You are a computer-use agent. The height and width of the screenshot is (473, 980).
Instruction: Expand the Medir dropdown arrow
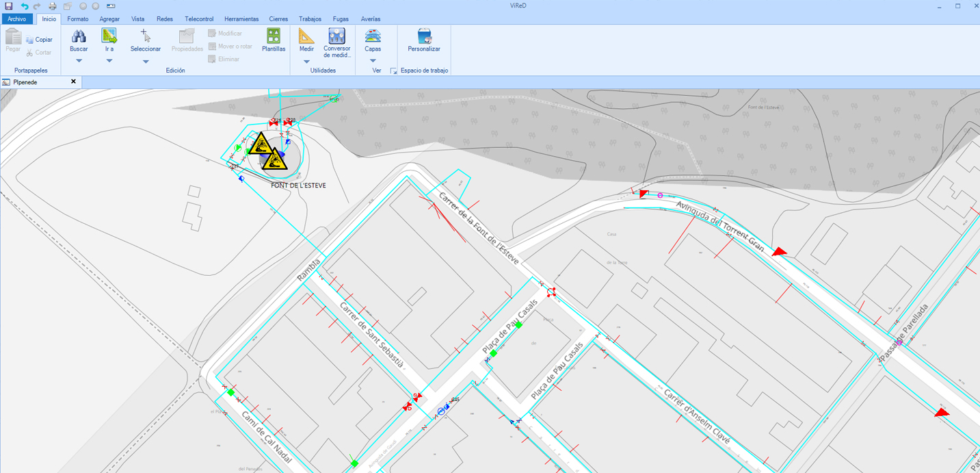click(306, 62)
